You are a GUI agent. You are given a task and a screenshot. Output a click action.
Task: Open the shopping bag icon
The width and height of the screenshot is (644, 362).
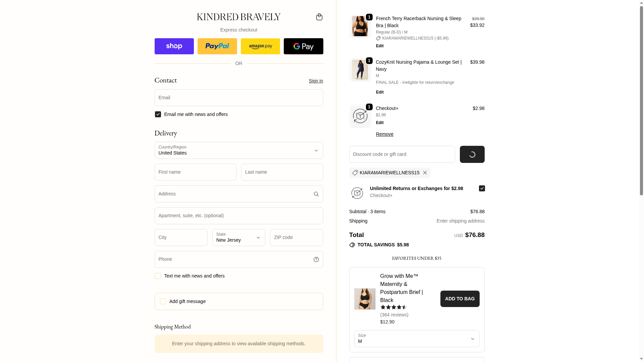click(319, 17)
